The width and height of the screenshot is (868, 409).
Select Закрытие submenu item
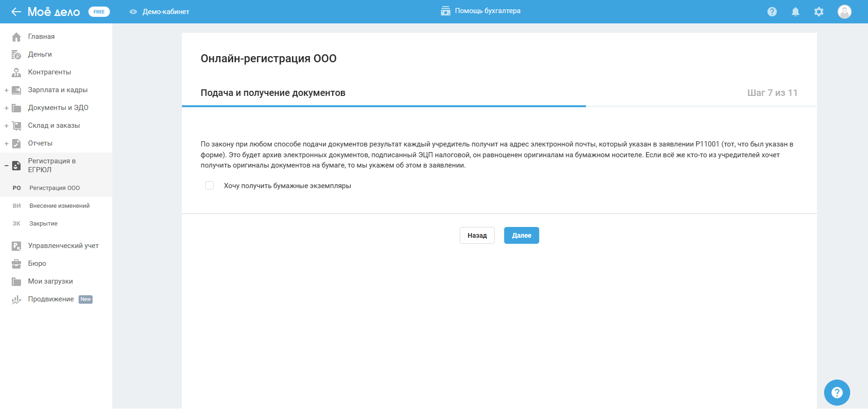point(43,224)
